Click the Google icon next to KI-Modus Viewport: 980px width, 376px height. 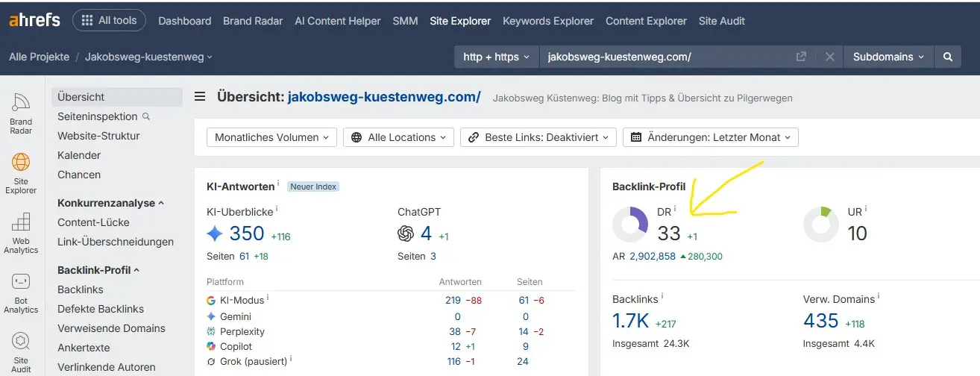(x=211, y=300)
